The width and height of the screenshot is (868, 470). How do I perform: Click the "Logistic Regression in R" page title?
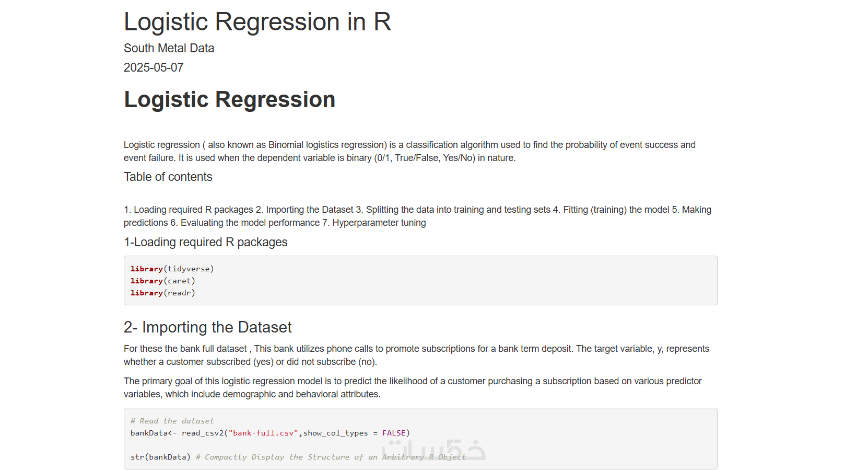tap(257, 22)
